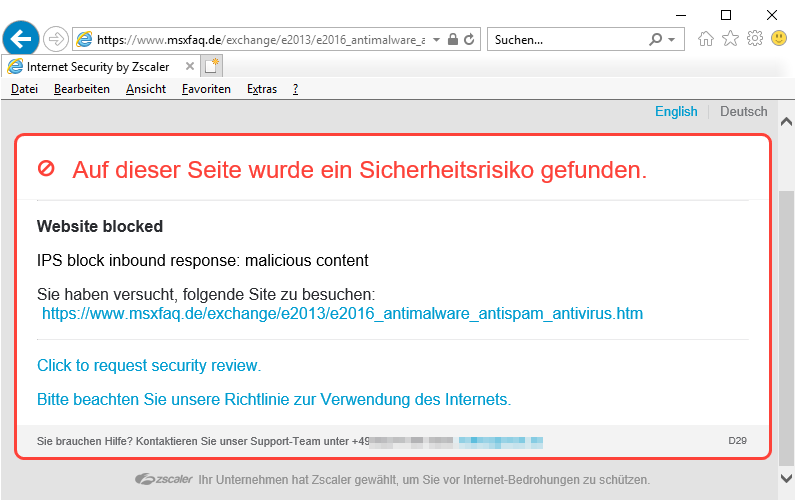The image size is (796, 501).
Task: Open the Datei menu
Action: pos(24,89)
